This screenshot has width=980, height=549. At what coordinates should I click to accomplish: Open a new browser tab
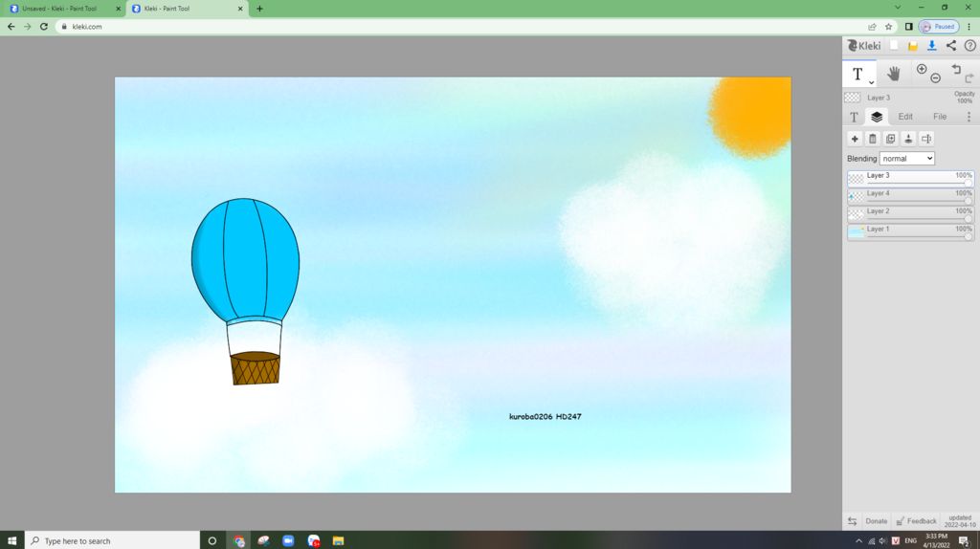[259, 9]
